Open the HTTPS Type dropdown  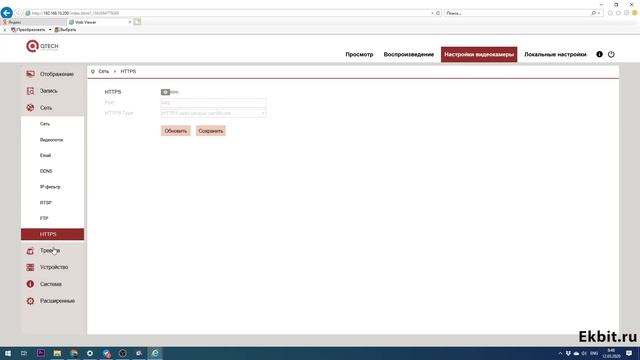pyautogui.click(x=213, y=113)
